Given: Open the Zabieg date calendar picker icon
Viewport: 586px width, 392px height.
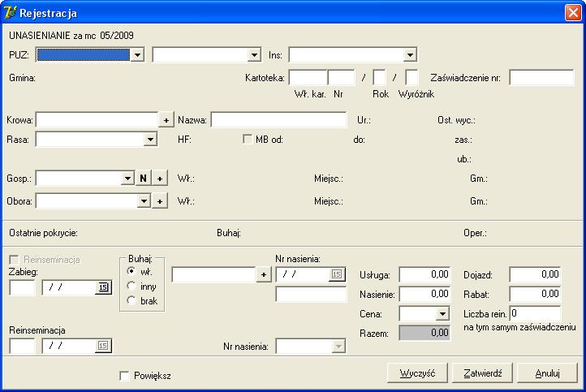Looking at the screenshot, I should pos(103,287).
